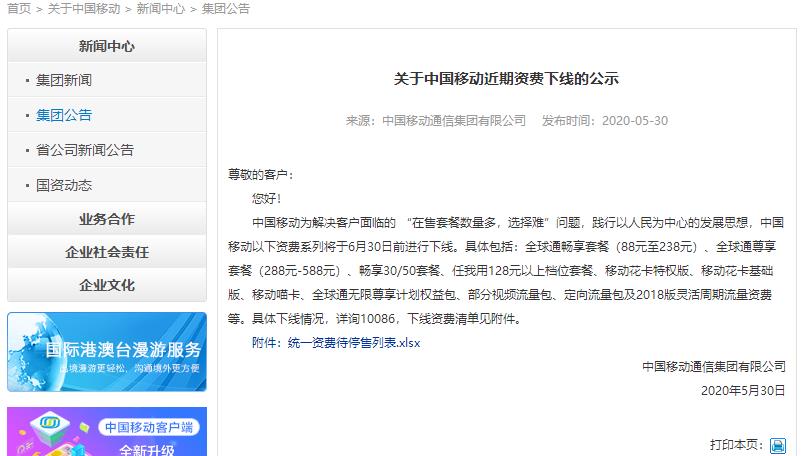Expand the 企业文化 section
This screenshot has width=802, height=456.
pos(107,285)
